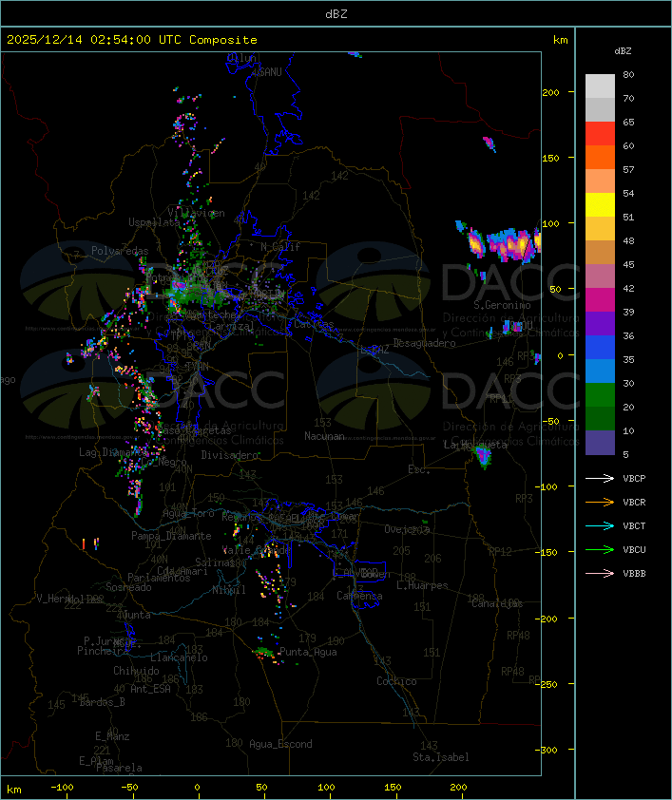This screenshot has width=672, height=800.
Task: Pick the dark orange 57-60 dBZ swatch
Action: click(x=600, y=158)
